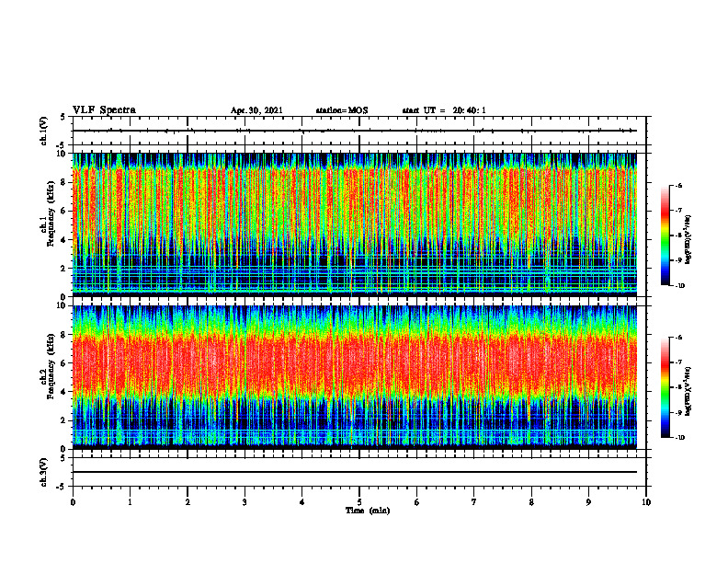Click time axis tick label '0'
The height and width of the screenshot is (563, 728).
coord(73,502)
